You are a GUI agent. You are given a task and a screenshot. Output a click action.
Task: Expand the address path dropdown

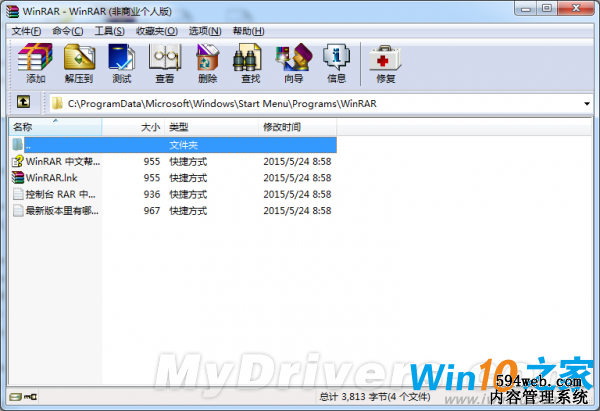pyautogui.click(x=587, y=104)
